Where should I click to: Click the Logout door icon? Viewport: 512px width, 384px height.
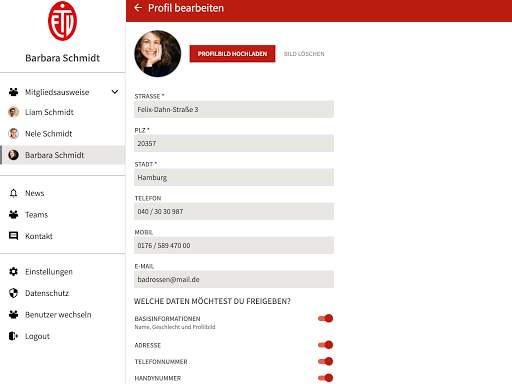coord(13,336)
